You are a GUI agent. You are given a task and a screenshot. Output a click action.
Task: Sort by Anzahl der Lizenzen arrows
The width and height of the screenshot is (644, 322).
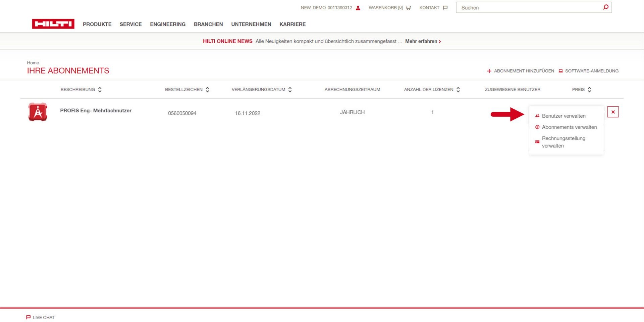pyautogui.click(x=458, y=90)
